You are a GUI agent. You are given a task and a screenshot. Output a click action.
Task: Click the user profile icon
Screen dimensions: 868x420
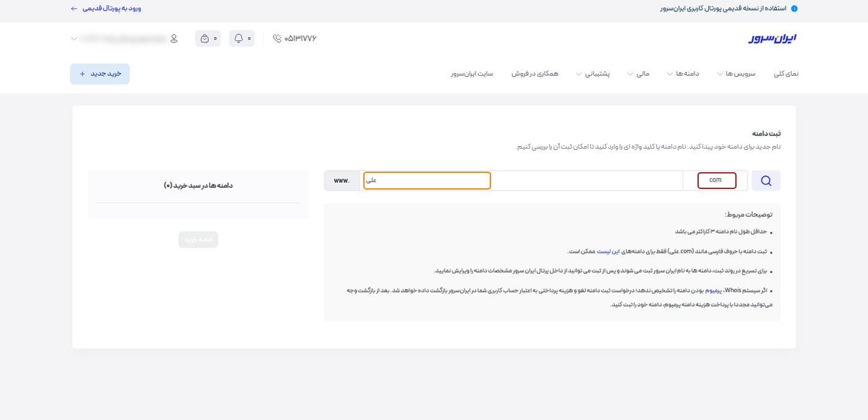(174, 38)
